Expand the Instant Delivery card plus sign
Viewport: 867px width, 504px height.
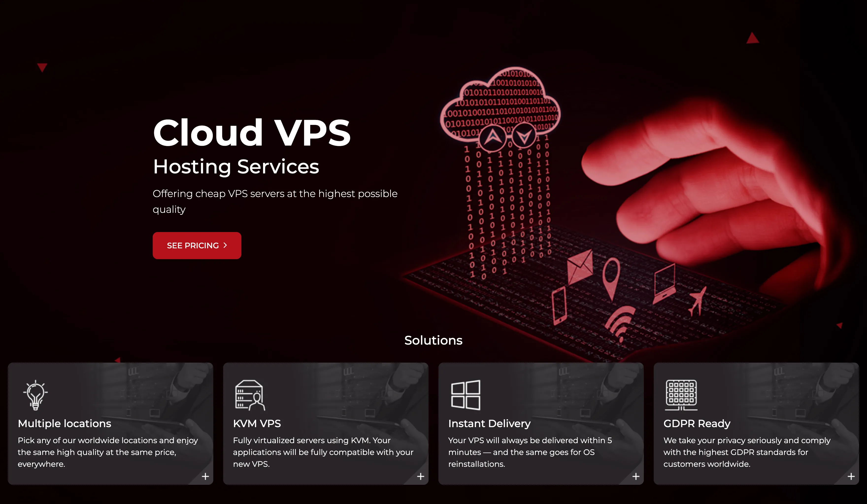coord(636,476)
